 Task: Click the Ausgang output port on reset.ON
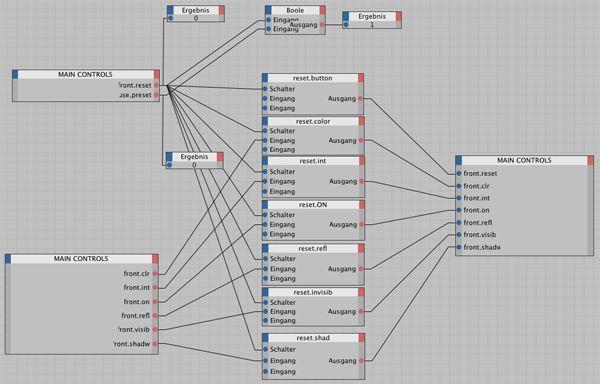pyautogui.click(x=361, y=225)
